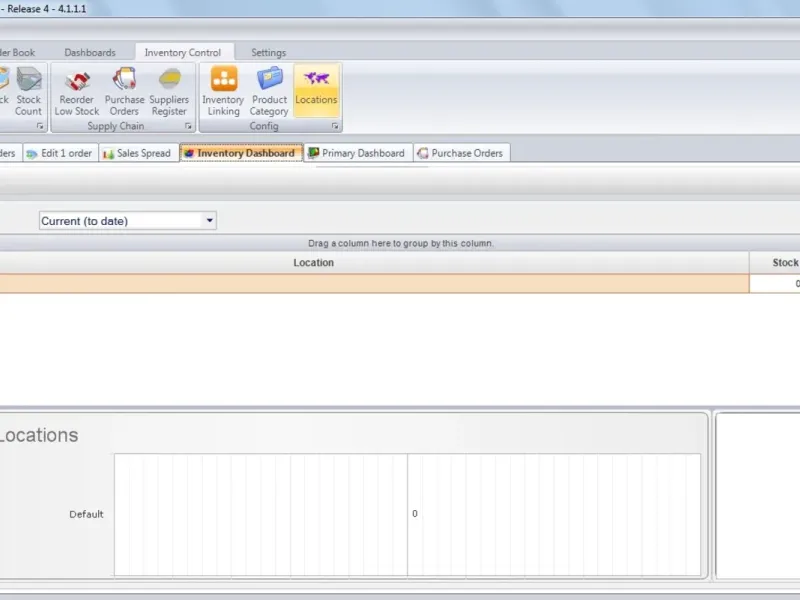This screenshot has width=800, height=600.
Task: Click the group-by column drop area text
Action: tap(401, 243)
